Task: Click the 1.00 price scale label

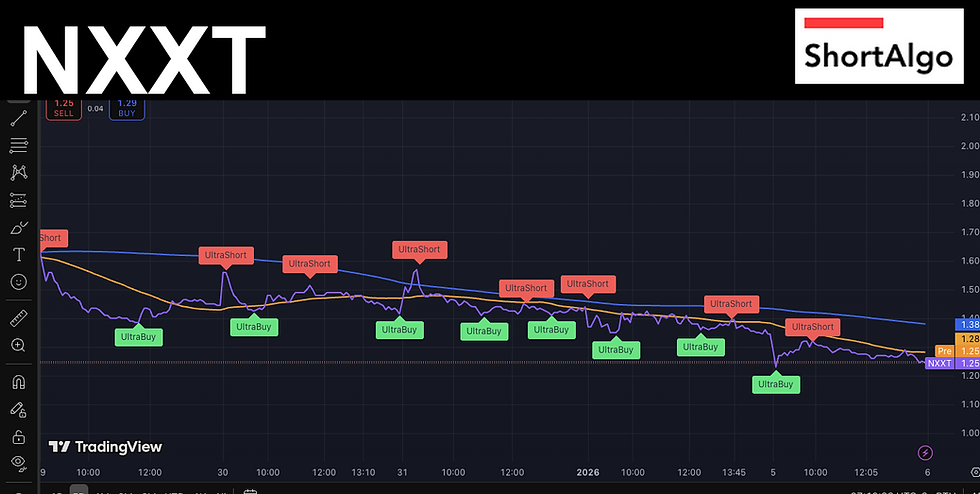Action: (970, 433)
